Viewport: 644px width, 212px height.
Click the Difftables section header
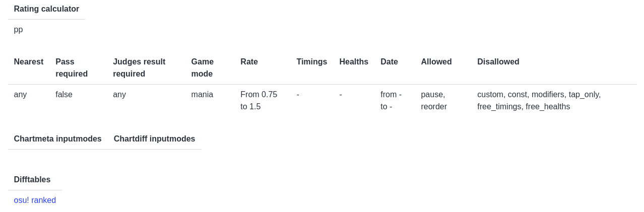pyautogui.click(x=32, y=180)
